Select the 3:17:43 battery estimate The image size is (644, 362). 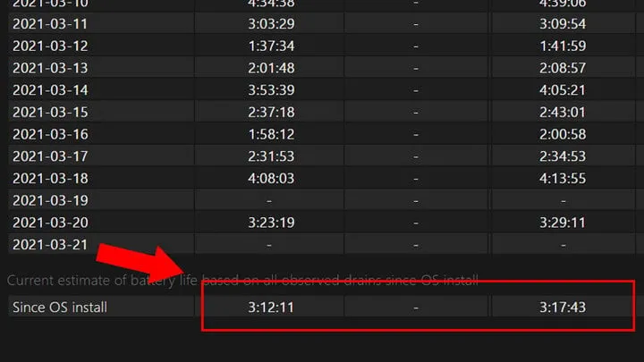563,307
